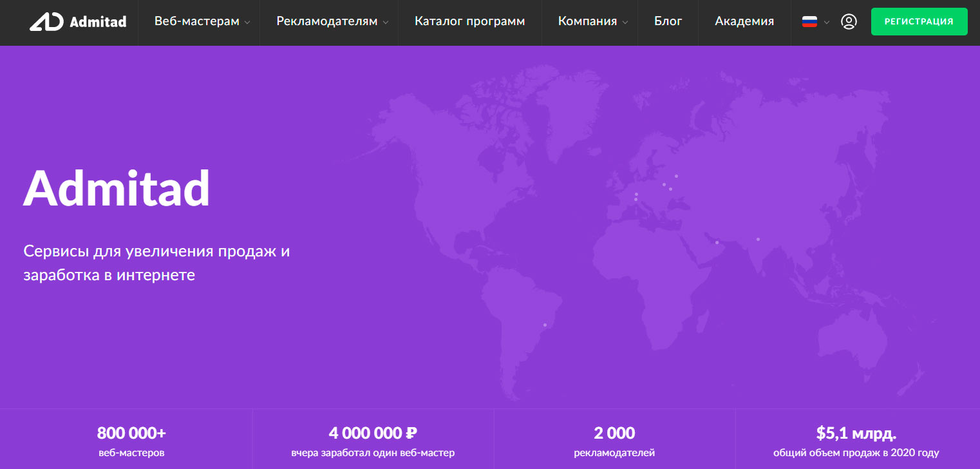This screenshot has width=980, height=469.
Task: Click the '2 000' statistic
Action: 614,432
